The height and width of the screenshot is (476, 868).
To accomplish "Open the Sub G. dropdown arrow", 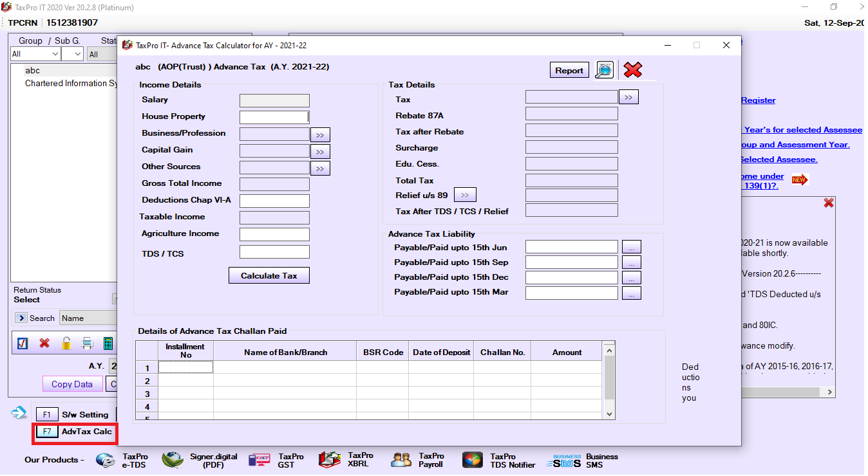I will point(77,54).
